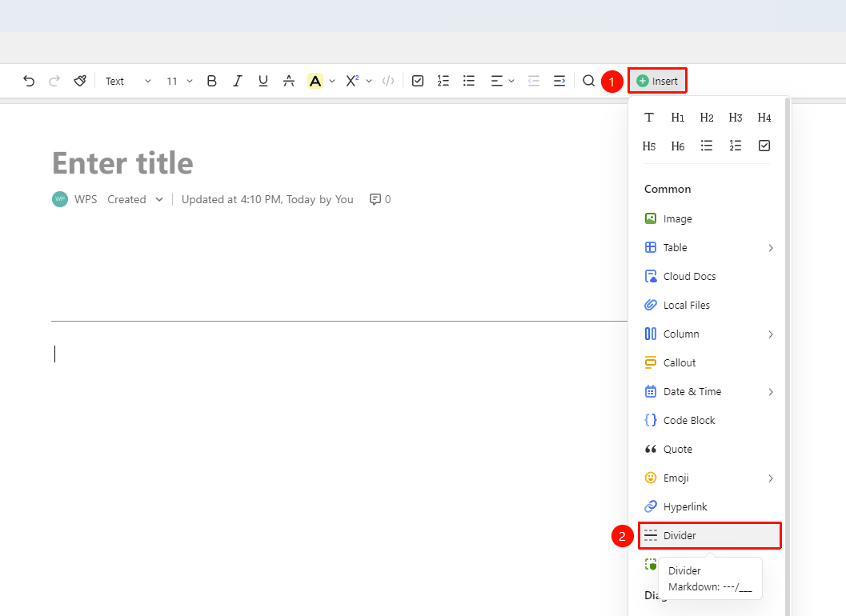Select plain text T in Insert menu
Screen dimensions: 846x616
649,118
